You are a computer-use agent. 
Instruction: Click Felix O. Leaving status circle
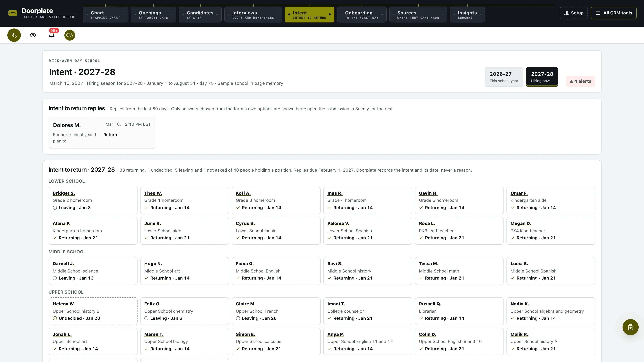pyautogui.click(x=146, y=318)
